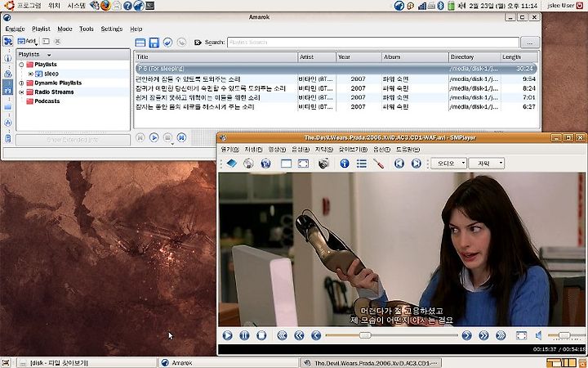The image size is (588, 368).
Task: Expand the sleep playlist node
Action: click(x=31, y=74)
